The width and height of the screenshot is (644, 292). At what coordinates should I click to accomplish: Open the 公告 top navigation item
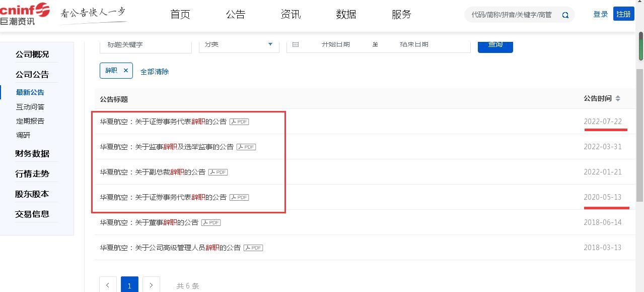pyautogui.click(x=236, y=15)
